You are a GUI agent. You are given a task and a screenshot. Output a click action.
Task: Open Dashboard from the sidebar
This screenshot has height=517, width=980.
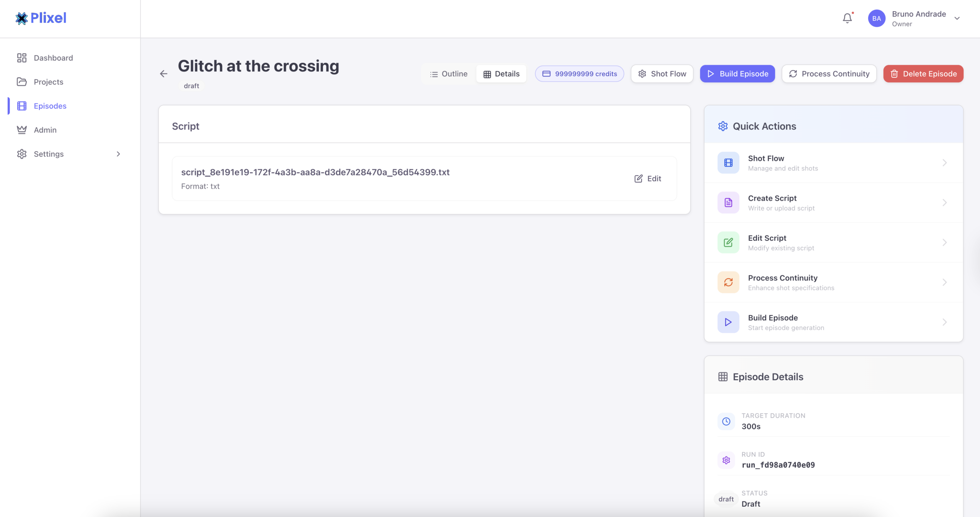[x=53, y=58]
